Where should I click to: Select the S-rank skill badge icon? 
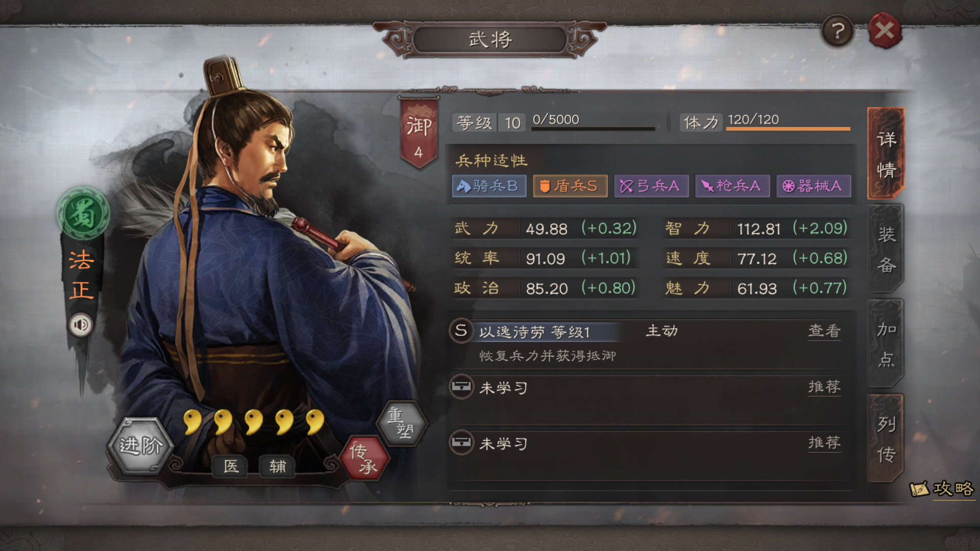tap(461, 330)
